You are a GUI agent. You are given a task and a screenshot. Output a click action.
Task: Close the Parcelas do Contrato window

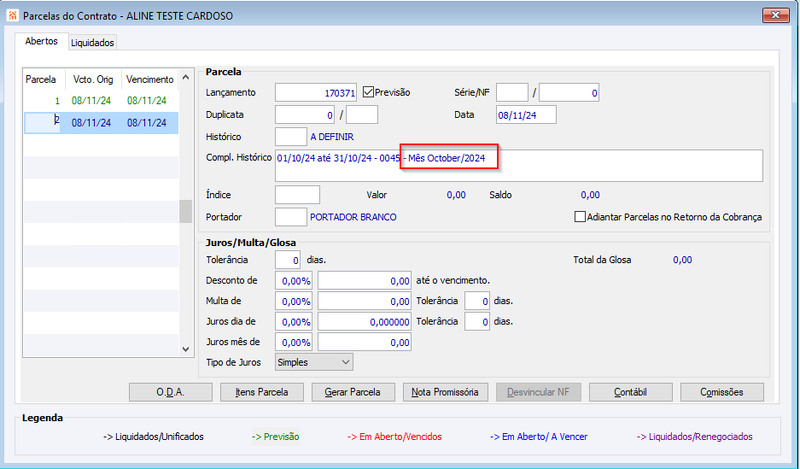[x=775, y=15]
